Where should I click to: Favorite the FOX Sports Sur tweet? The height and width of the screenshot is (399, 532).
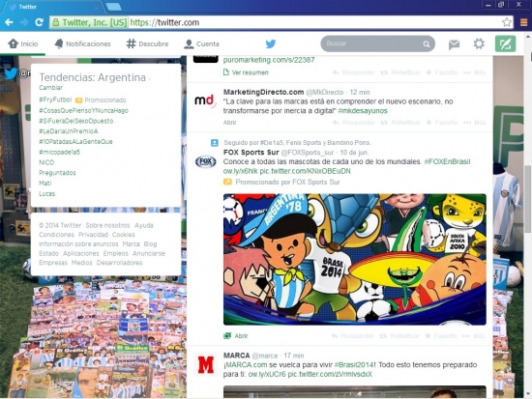[x=441, y=336]
